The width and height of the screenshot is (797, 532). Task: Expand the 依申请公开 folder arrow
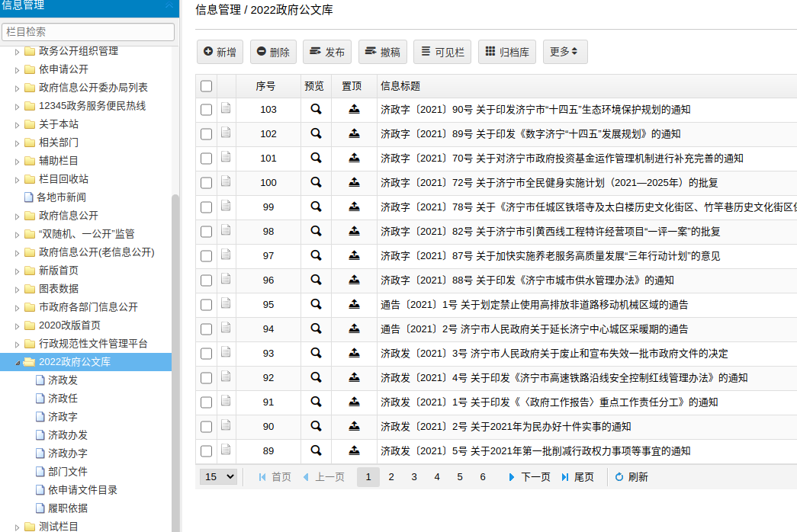[17, 70]
